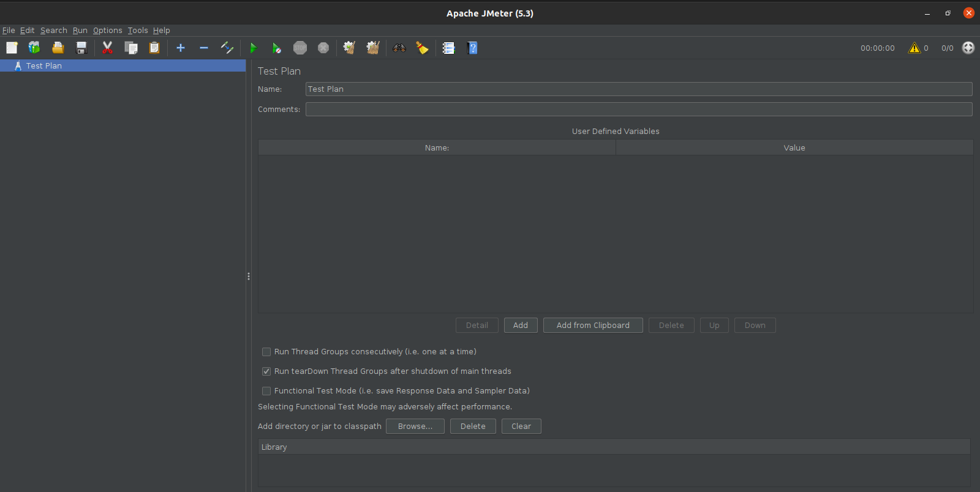Click the Name: column header

(x=437, y=148)
